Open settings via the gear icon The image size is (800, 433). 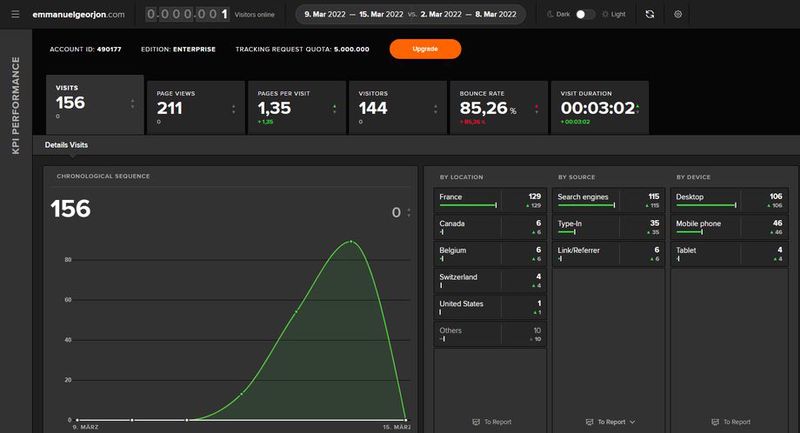[678, 14]
